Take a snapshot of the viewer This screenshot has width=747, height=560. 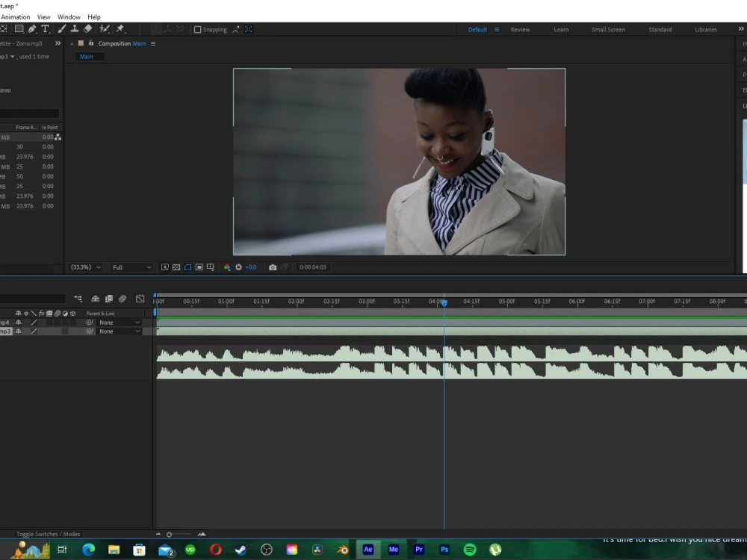click(273, 267)
